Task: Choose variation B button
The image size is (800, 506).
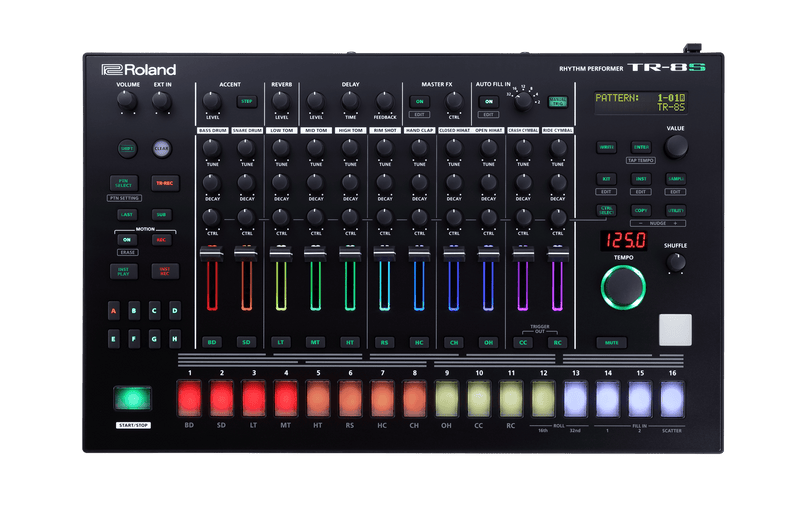Action: tap(134, 311)
